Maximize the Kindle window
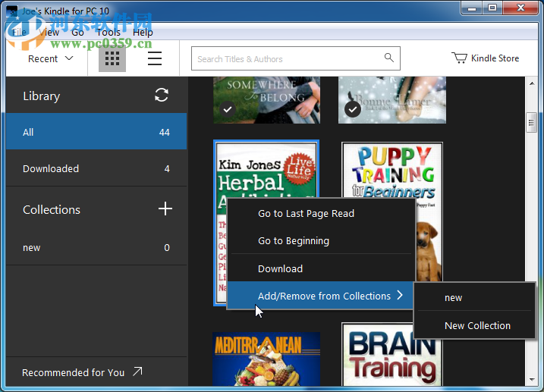 pos(492,8)
